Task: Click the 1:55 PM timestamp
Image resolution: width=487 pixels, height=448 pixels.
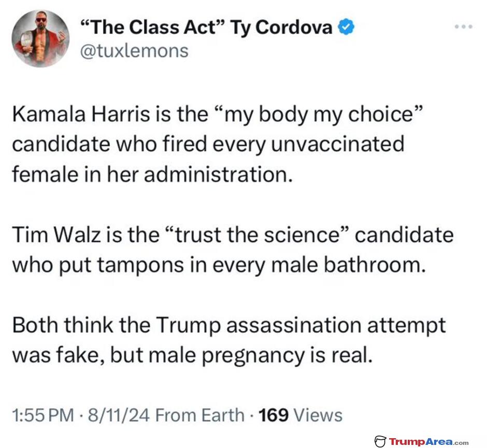Action: [x=43, y=415]
